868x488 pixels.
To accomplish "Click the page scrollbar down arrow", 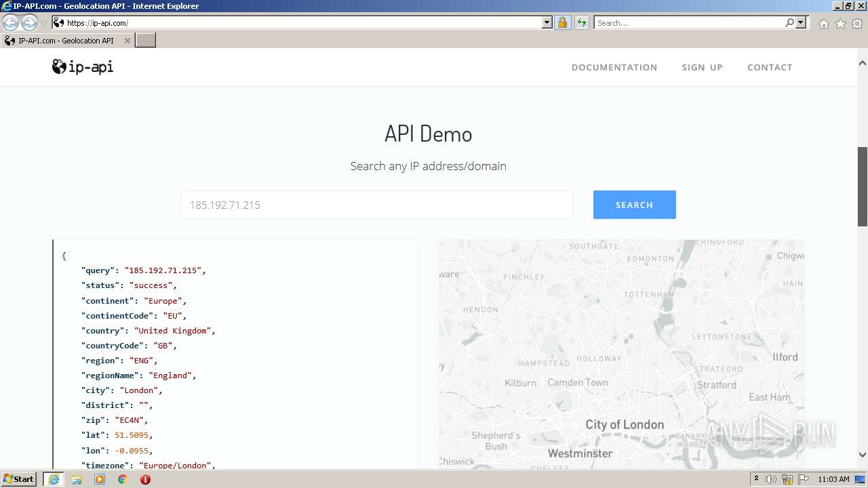I will pyautogui.click(x=863, y=455).
